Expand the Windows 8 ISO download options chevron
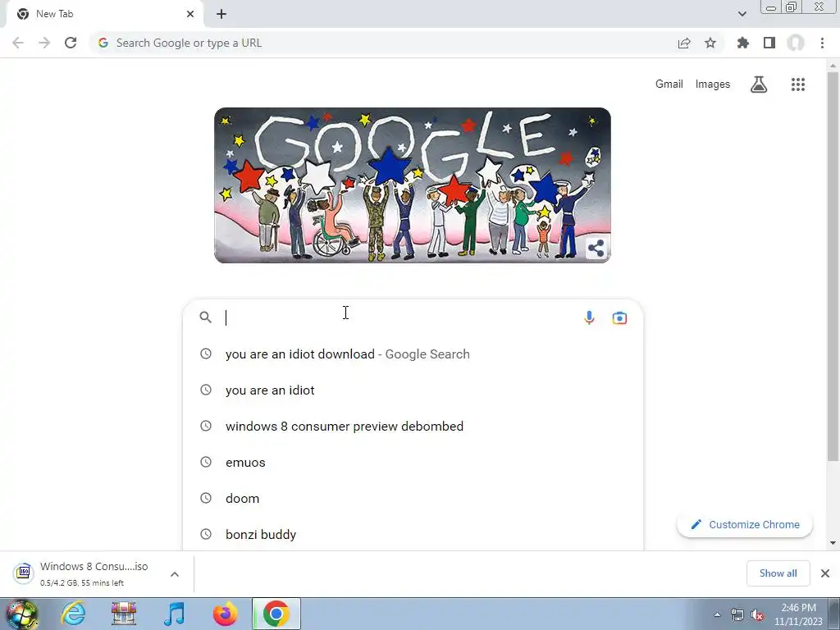This screenshot has height=630, width=840. pyautogui.click(x=175, y=574)
